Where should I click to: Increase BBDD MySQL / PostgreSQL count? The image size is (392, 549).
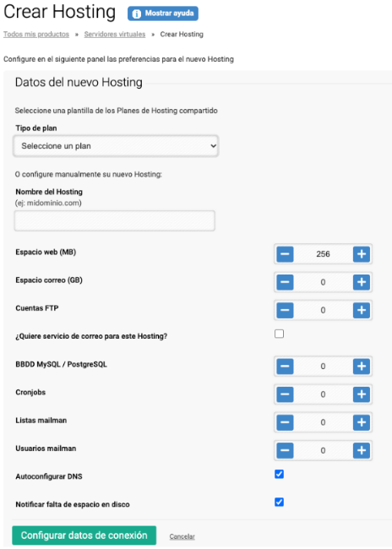[362, 367]
